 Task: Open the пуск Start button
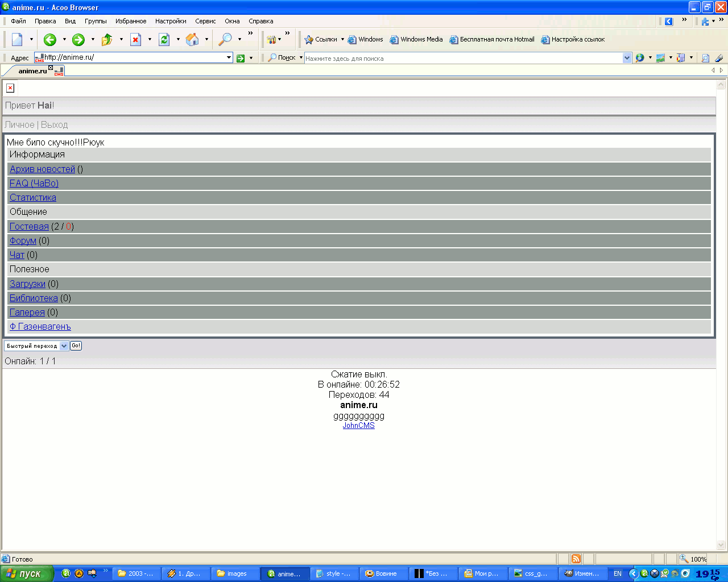(27, 573)
